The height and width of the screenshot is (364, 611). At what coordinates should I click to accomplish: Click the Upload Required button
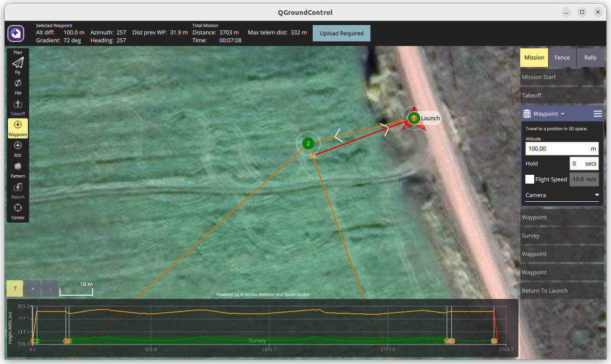pyautogui.click(x=342, y=33)
